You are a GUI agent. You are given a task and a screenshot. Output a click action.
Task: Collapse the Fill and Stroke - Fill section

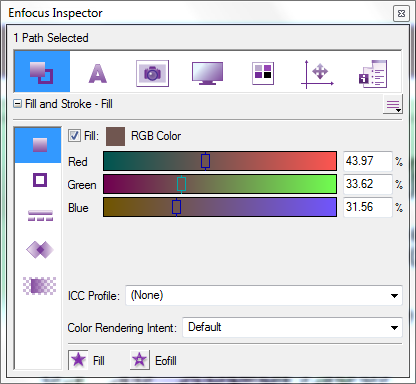17,104
